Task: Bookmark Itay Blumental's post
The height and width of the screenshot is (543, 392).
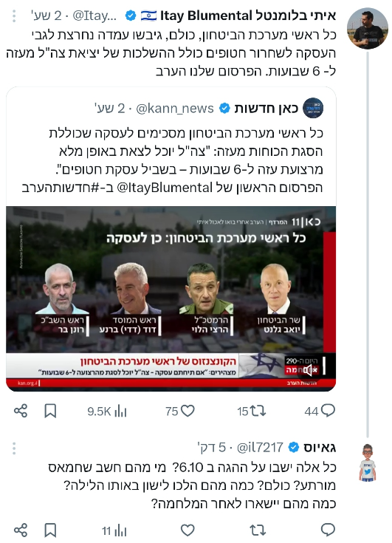Action: click(x=50, y=411)
